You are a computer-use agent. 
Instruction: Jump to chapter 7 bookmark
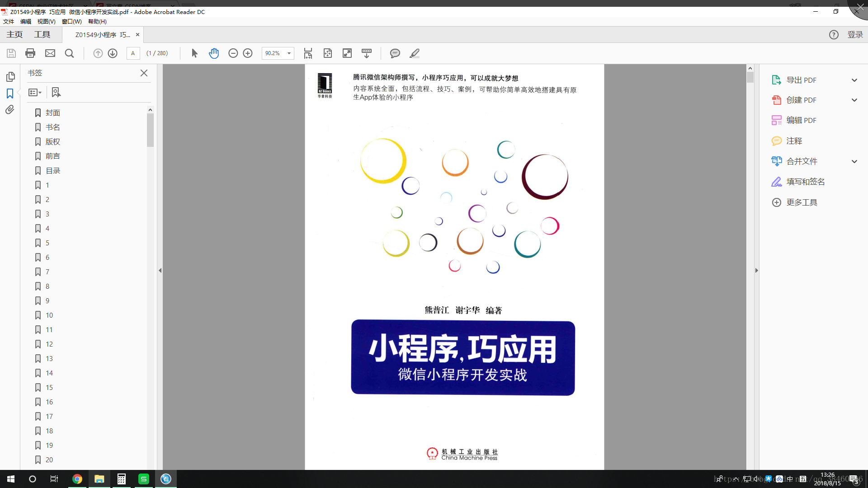47,272
